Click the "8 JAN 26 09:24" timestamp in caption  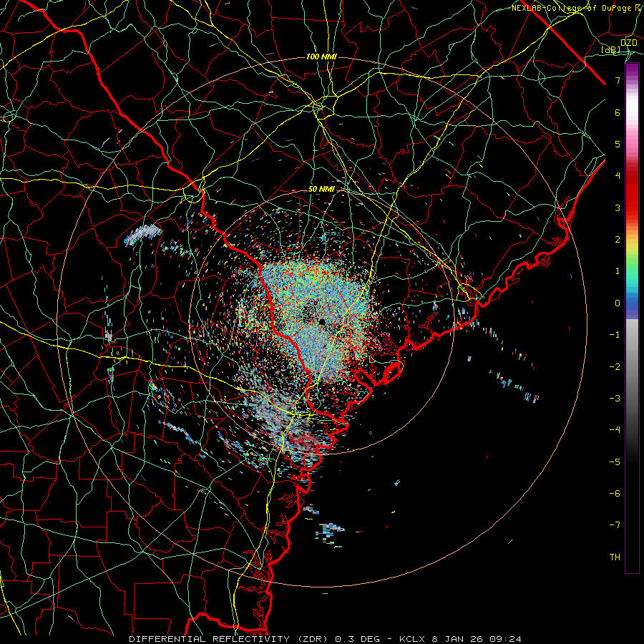(477, 639)
